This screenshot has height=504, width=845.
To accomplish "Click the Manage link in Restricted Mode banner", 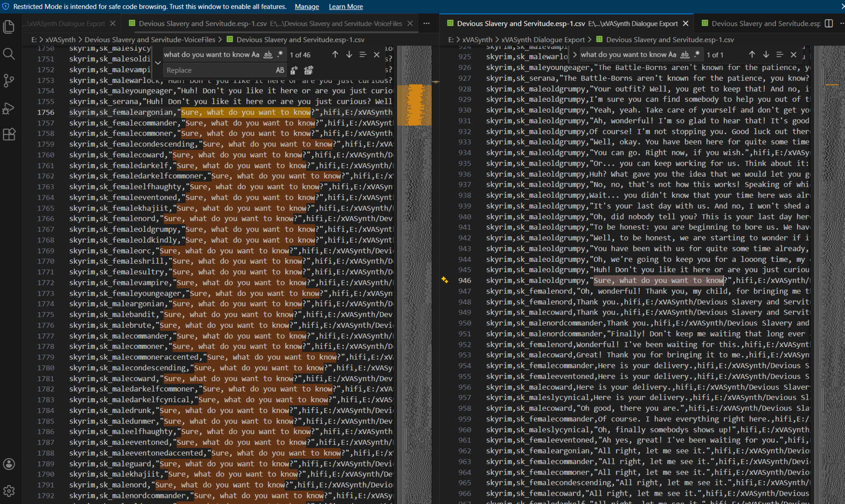I will 307,7.
